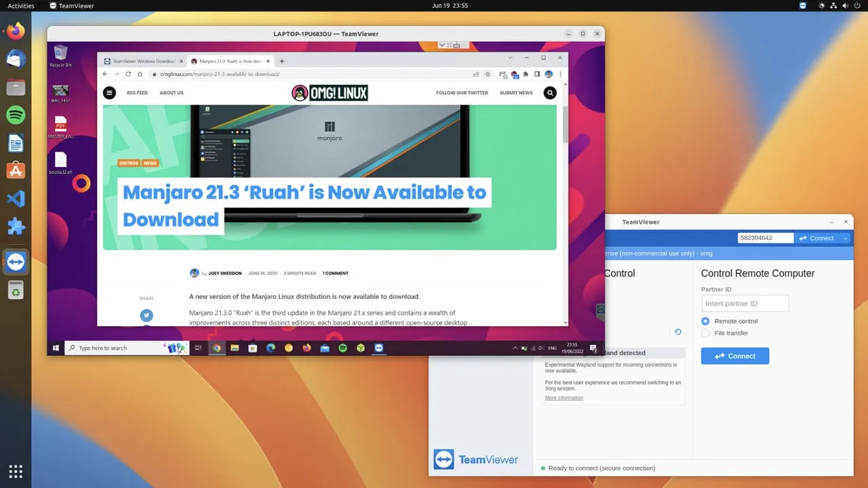The height and width of the screenshot is (488, 868).
Task: Open the More information link about Wayland
Action: click(x=564, y=397)
